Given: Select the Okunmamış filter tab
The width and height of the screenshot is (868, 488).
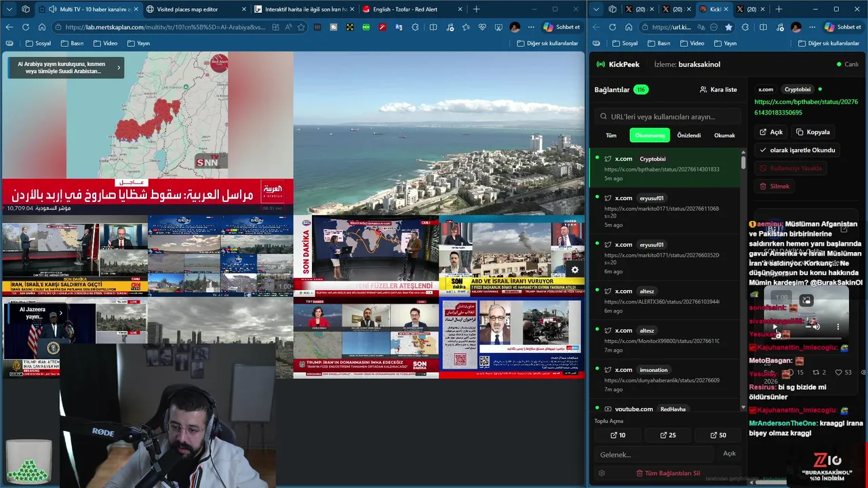Looking at the screenshot, I should (x=650, y=136).
